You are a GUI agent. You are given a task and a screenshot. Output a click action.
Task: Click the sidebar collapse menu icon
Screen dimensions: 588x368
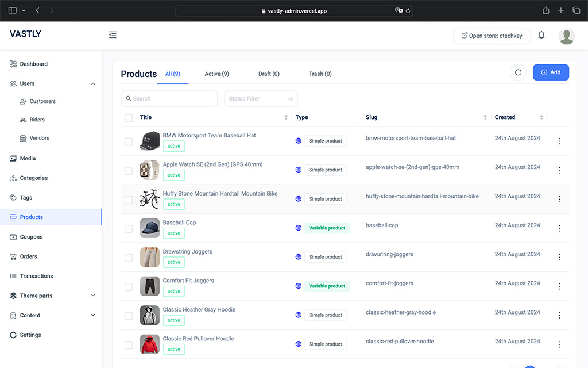[x=113, y=35]
